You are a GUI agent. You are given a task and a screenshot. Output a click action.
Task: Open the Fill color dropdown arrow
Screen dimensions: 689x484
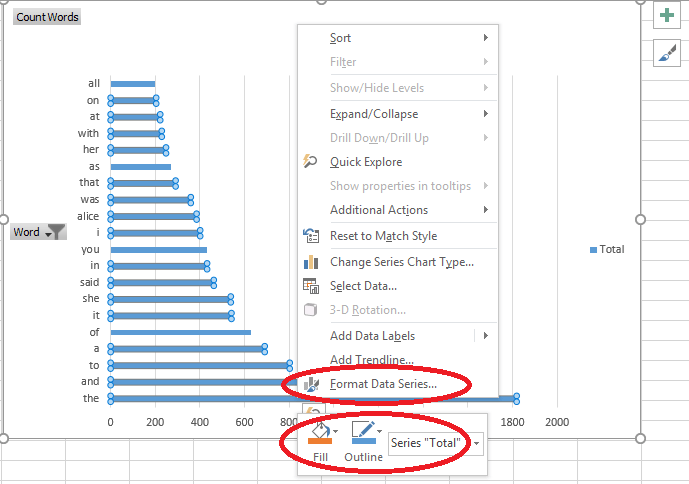tap(337, 432)
